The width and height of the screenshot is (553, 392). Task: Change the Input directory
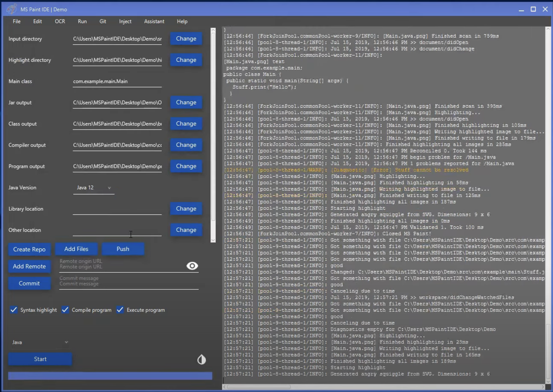coord(186,39)
